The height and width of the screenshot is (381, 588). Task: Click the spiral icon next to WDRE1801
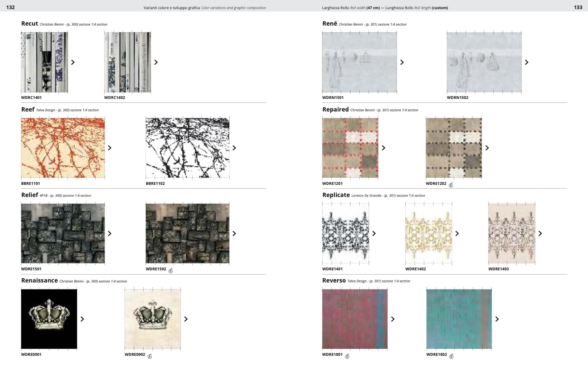coord(347,356)
